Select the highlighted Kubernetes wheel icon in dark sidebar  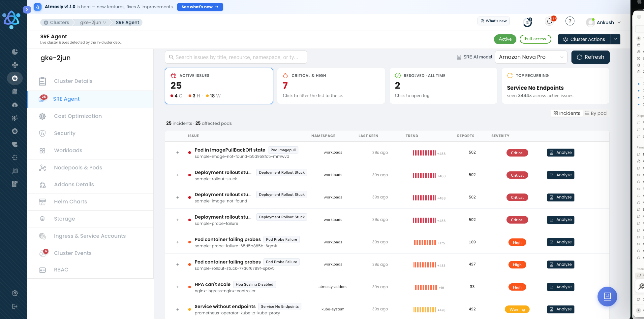coord(15,78)
